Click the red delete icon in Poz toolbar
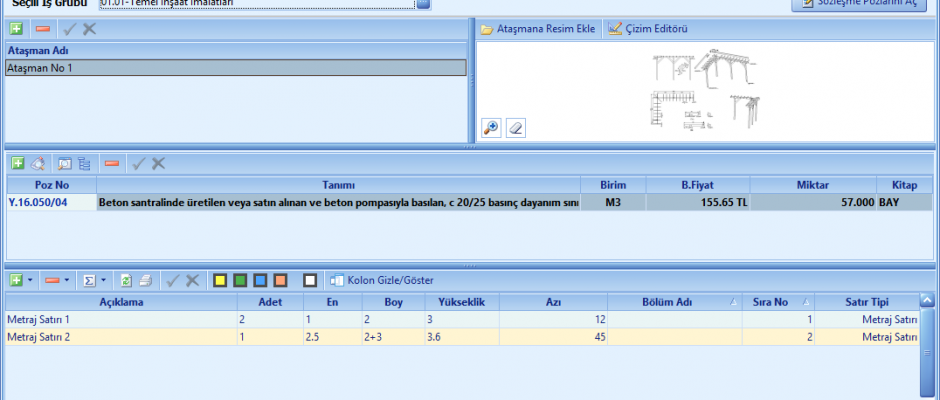This screenshot has height=400, width=940. point(112,163)
